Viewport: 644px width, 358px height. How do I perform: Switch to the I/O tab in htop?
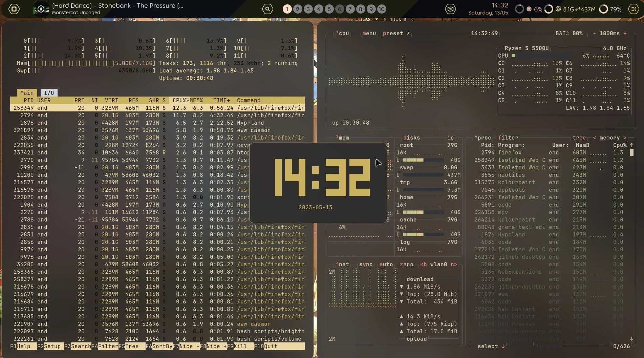point(49,93)
